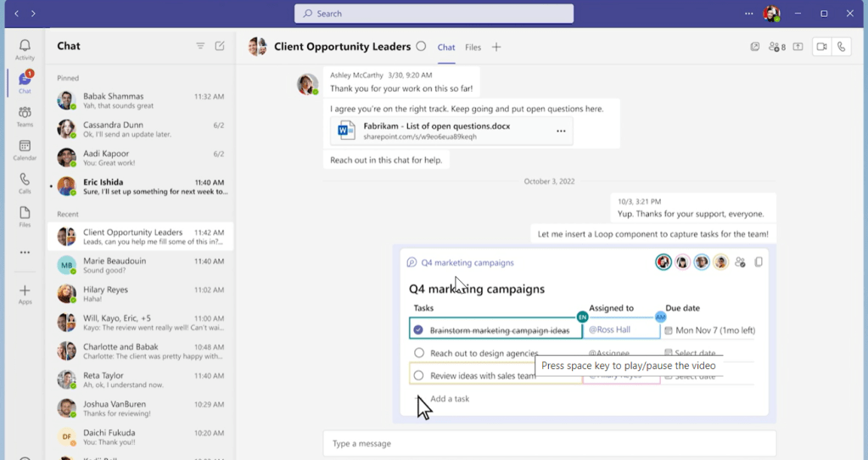Copy the Loop component
This screenshot has height=460, width=868.
(759, 262)
